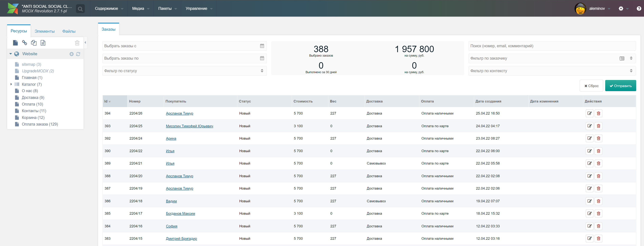Select the Главная (1) resource

tap(32, 77)
